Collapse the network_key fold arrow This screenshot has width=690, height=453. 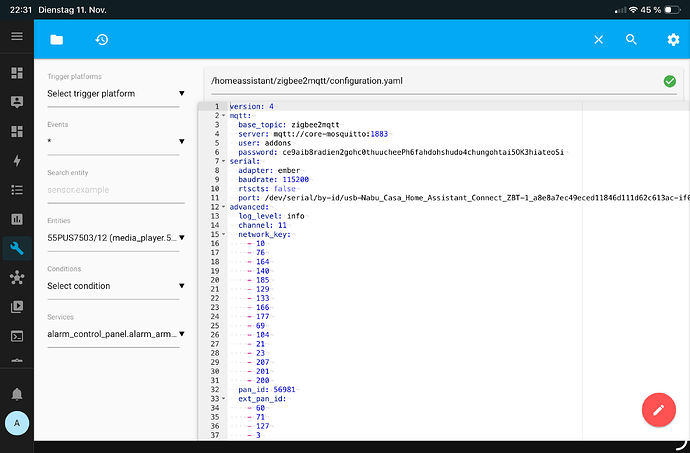224,235
